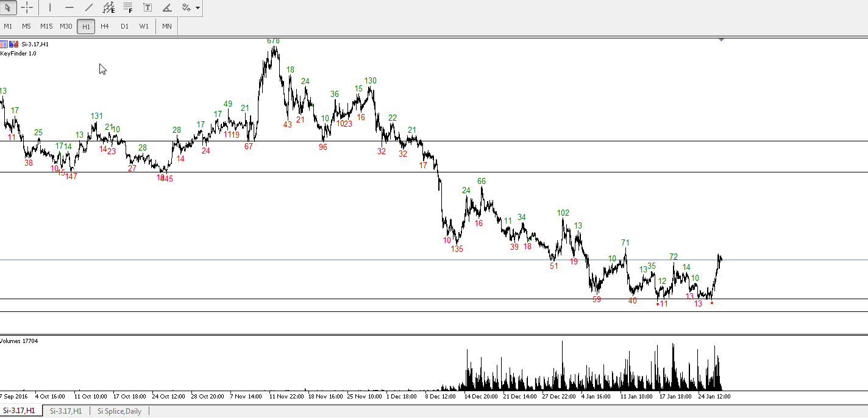868x418 pixels.
Task: Click the 51 low label on chart
Action: point(554,266)
